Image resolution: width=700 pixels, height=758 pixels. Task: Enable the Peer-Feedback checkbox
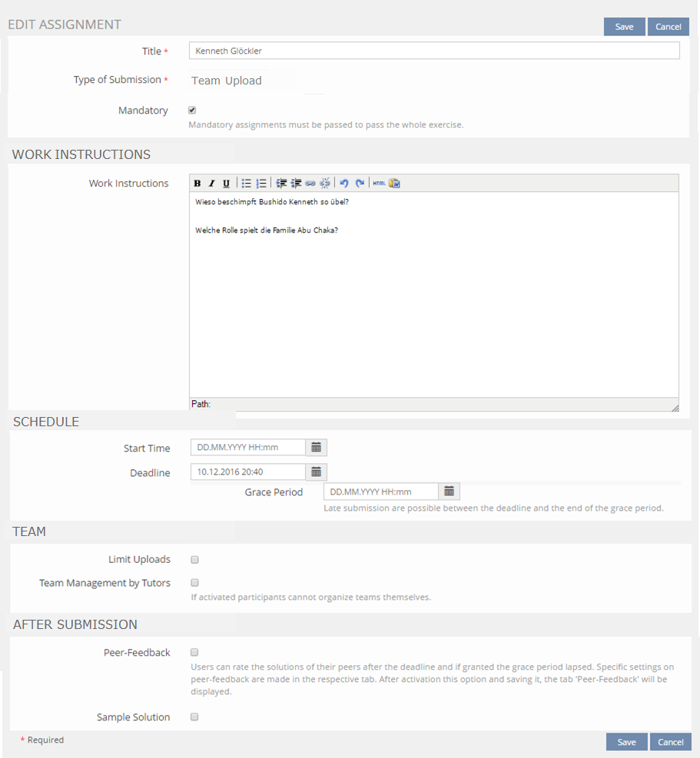[194, 653]
